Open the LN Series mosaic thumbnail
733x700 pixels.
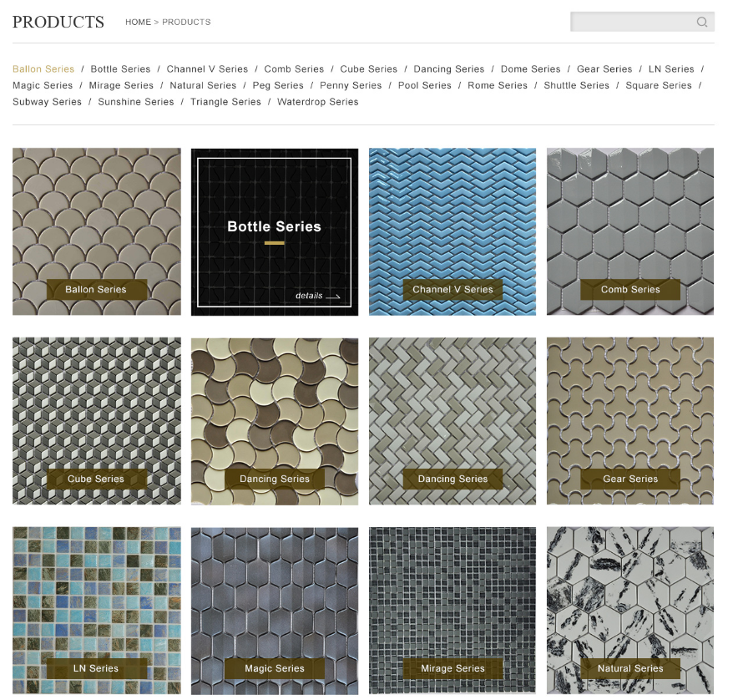pyautogui.click(x=97, y=611)
